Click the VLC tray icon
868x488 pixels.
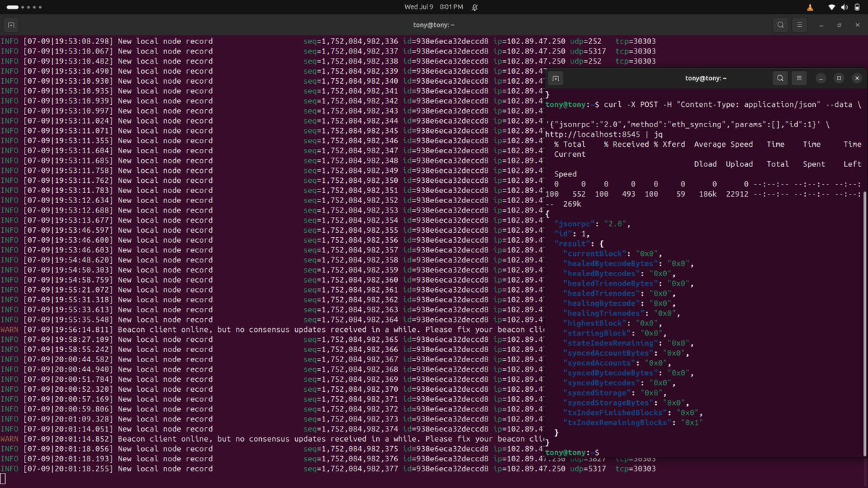click(810, 7)
